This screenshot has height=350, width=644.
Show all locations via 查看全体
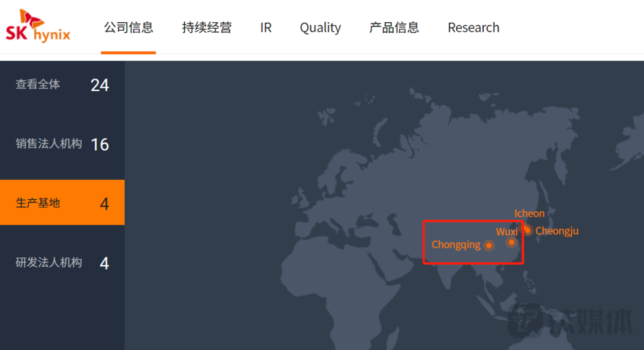[38, 84]
